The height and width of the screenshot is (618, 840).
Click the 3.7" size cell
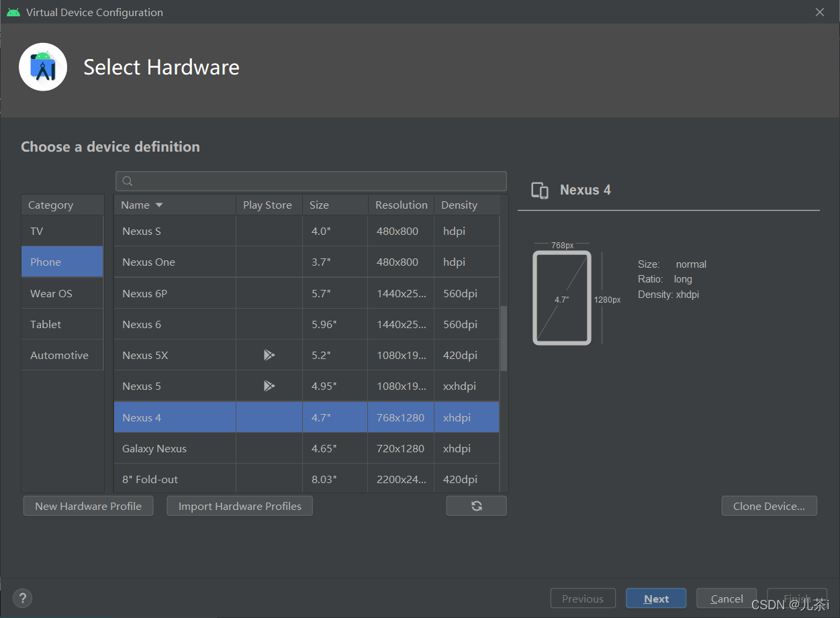click(335, 262)
